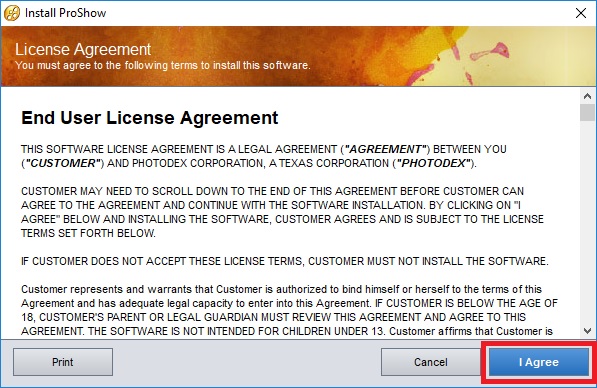Click the 'End User License Agreement' heading
The width and height of the screenshot is (597, 388).
[x=150, y=118]
